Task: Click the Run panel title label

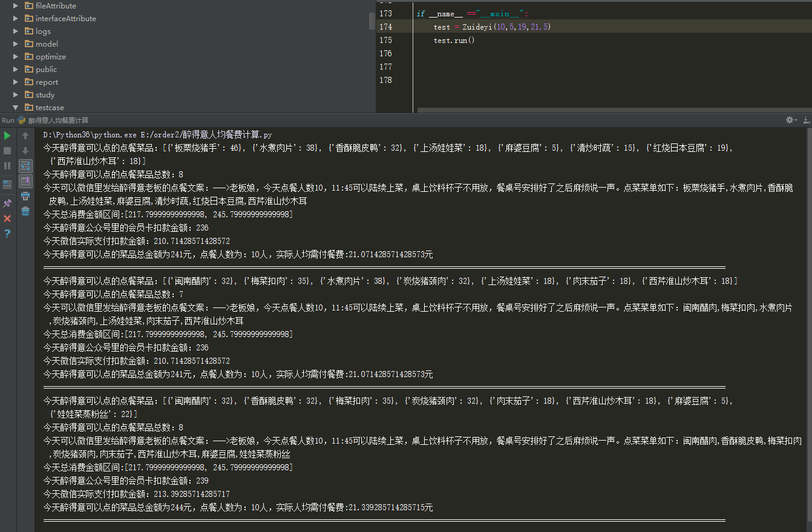Action: click(8, 120)
